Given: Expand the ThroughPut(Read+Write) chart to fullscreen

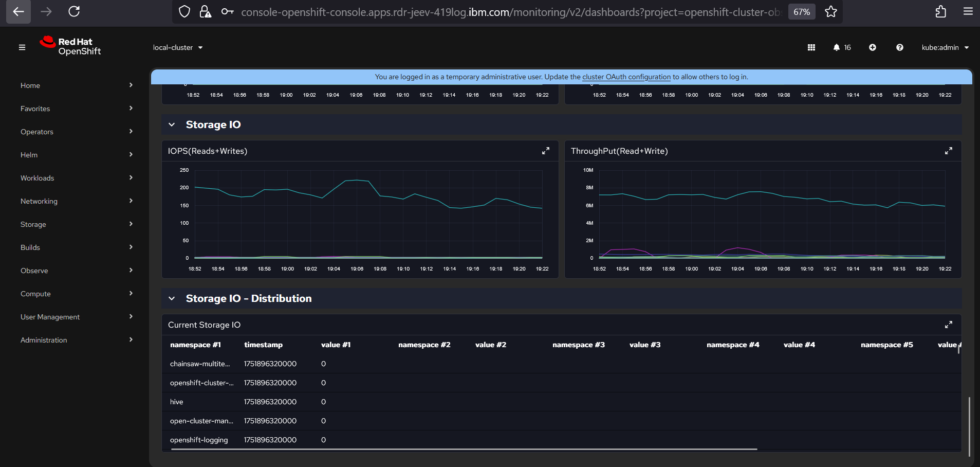Looking at the screenshot, I should coord(949,151).
